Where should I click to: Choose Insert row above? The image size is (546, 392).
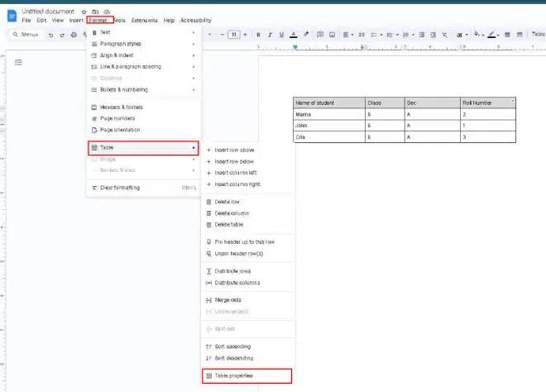(x=248, y=150)
